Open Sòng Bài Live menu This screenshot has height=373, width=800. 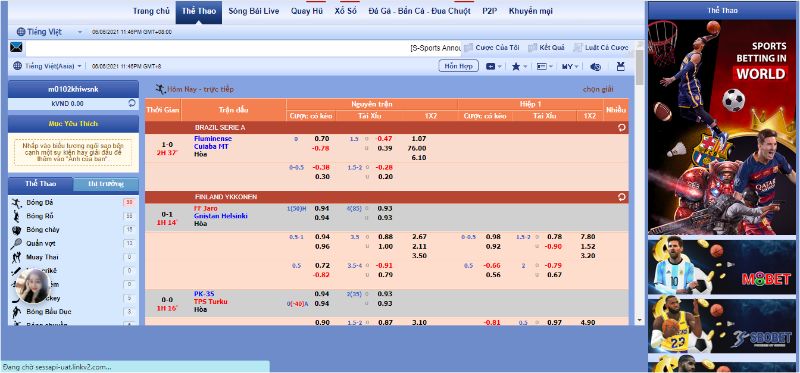tap(254, 11)
